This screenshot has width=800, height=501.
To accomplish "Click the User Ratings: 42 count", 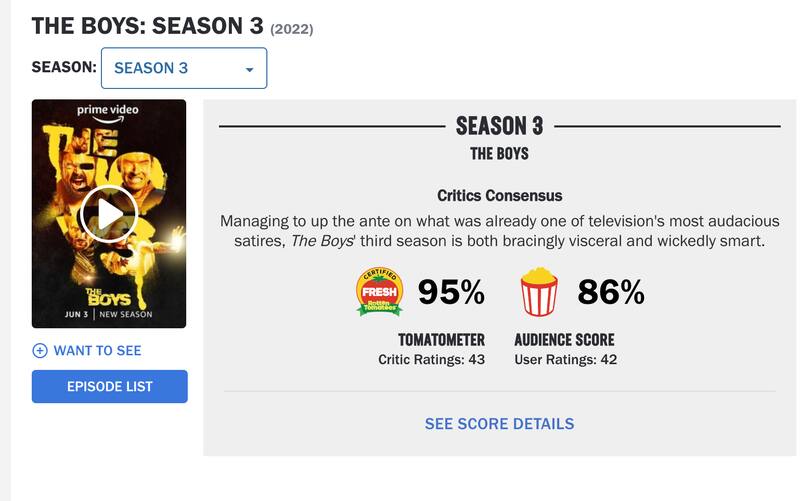I will coord(565,359).
